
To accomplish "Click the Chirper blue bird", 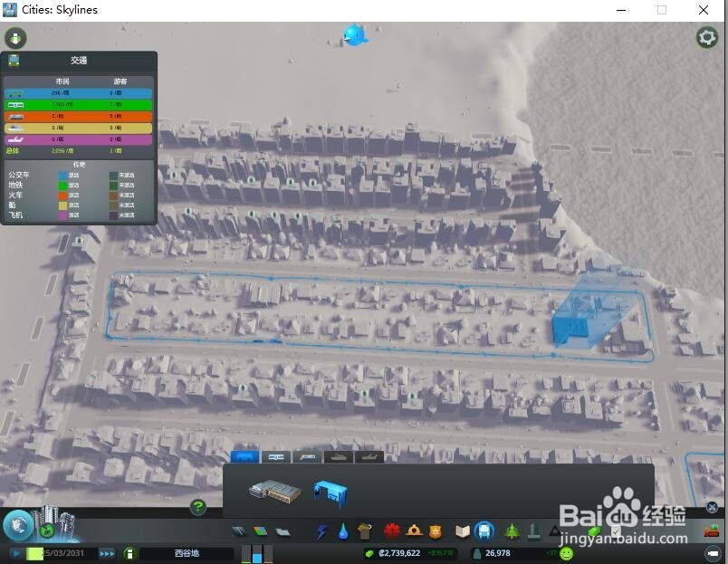I will (x=355, y=35).
